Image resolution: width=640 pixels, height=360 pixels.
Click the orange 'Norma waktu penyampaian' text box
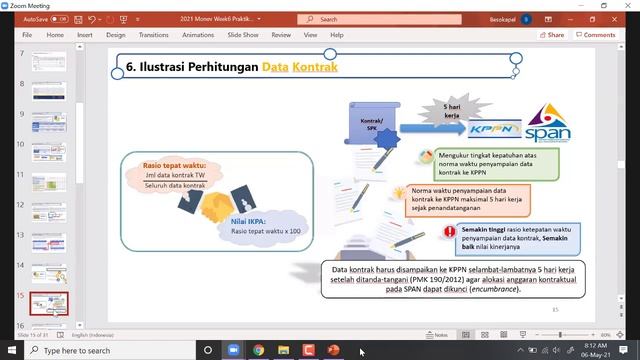(x=468, y=200)
